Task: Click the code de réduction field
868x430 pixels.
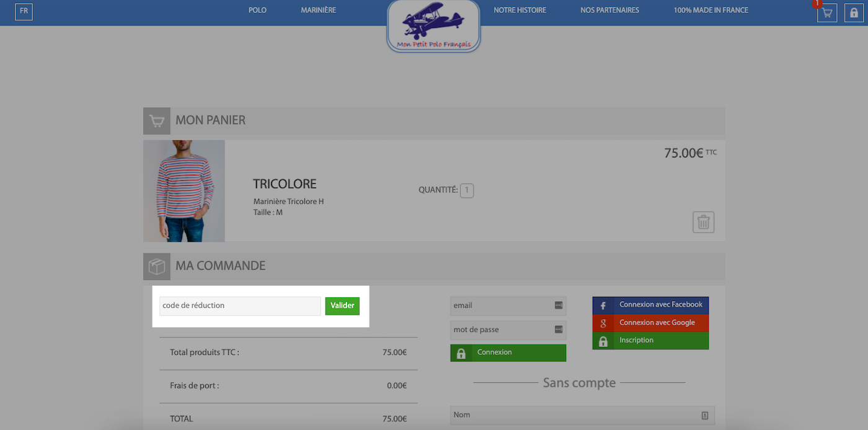Action: [x=240, y=306]
